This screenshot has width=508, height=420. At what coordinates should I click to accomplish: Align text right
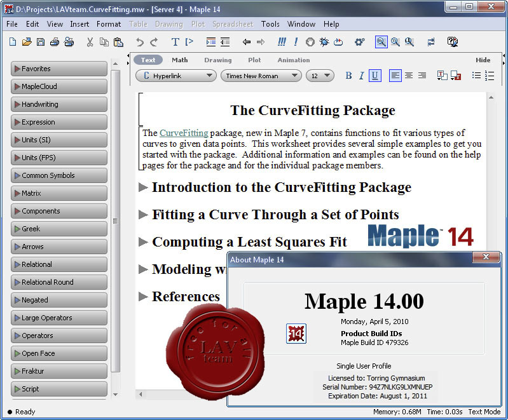pos(422,76)
